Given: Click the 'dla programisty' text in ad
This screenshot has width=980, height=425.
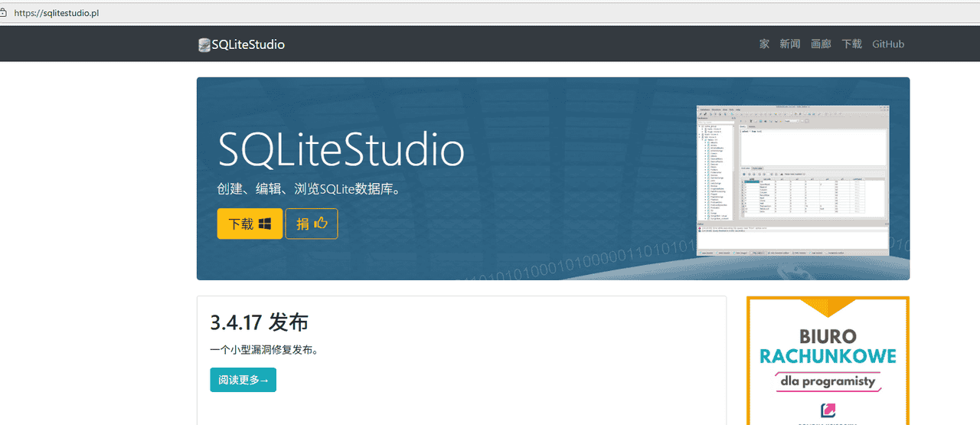Looking at the screenshot, I should pos(828,381).
